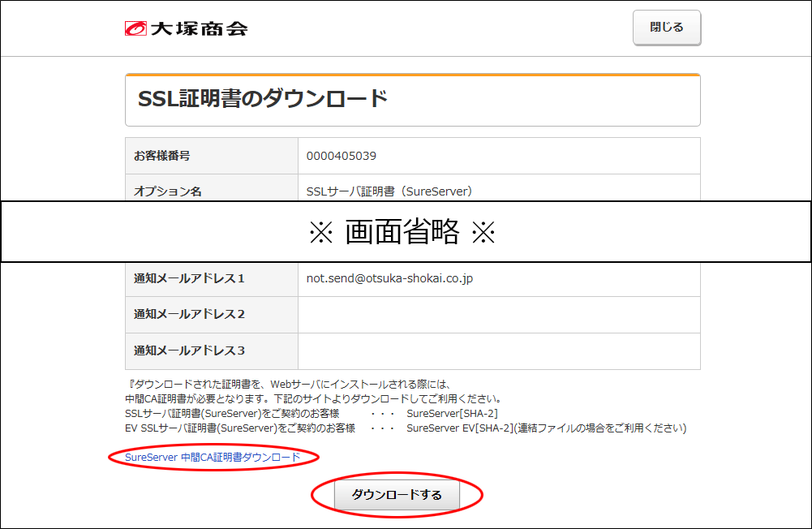Click the SSL証明書のダウンロード heading
Viewport: 812px width, 529px height.
pyautogui.click(x=263, y=98)
